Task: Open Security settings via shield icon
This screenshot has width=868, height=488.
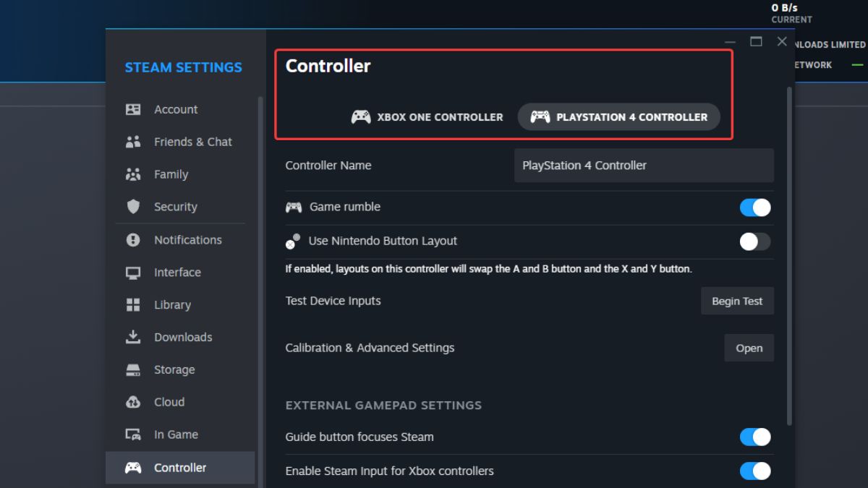Action: [x=134, y=207]
